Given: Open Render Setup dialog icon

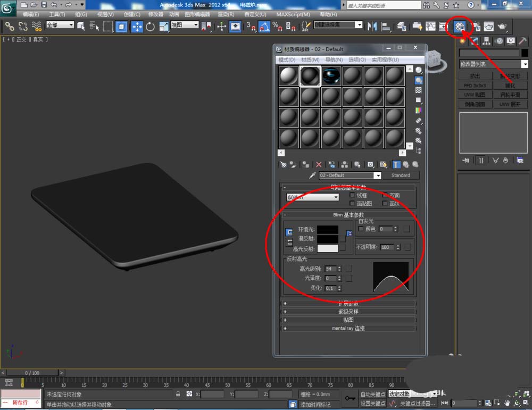Looking at the screenshot, I should (x=477, y=27).
